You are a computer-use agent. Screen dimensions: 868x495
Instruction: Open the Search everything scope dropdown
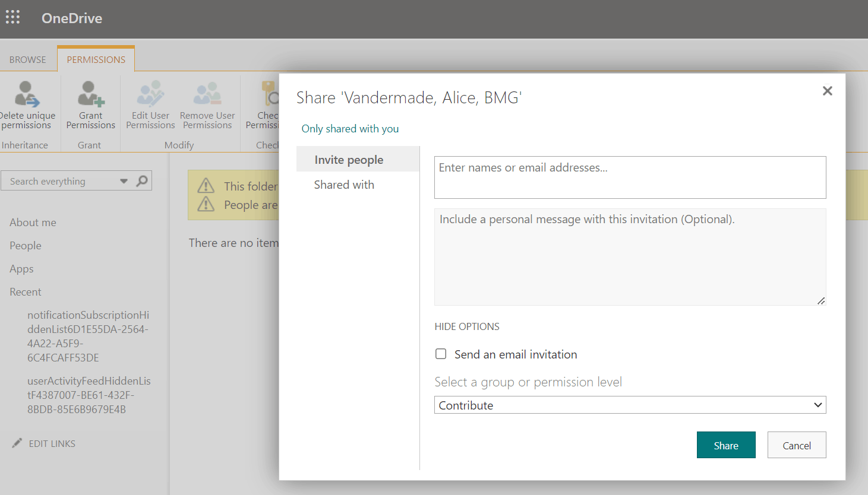point(124,180)
